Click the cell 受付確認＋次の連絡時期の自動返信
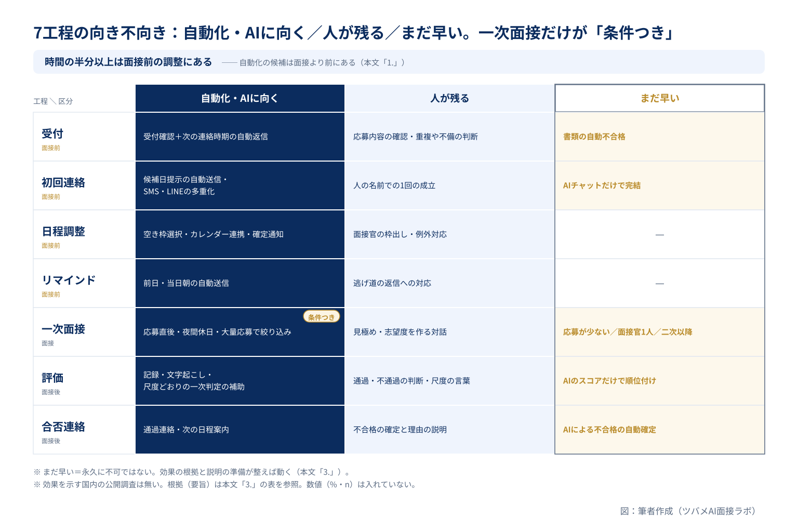Viewport: 798px width, 532px height. coord(240,137)
